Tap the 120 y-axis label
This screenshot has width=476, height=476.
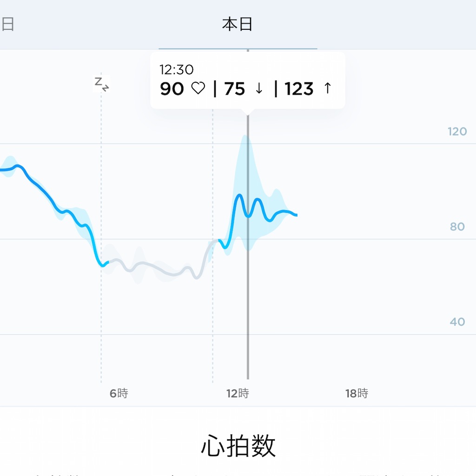457,132
